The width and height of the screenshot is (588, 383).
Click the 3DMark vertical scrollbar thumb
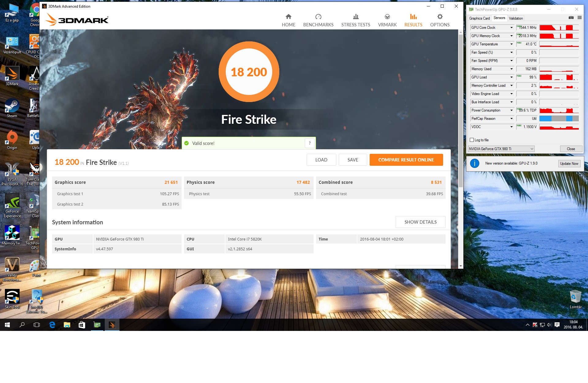pyautogui.click(x=461, y=110)
